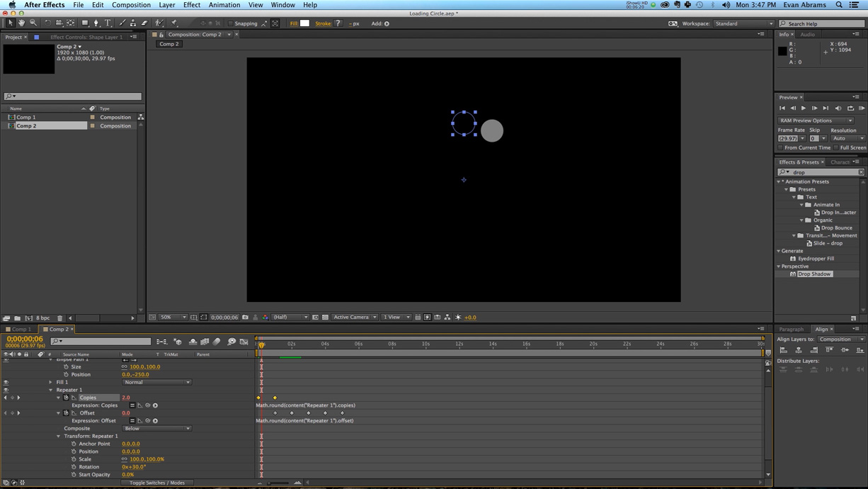Switch to Effect Controls: Shape Layer 1 tab
This screenshot has height=489, width=868.
[x=86, y=37]
